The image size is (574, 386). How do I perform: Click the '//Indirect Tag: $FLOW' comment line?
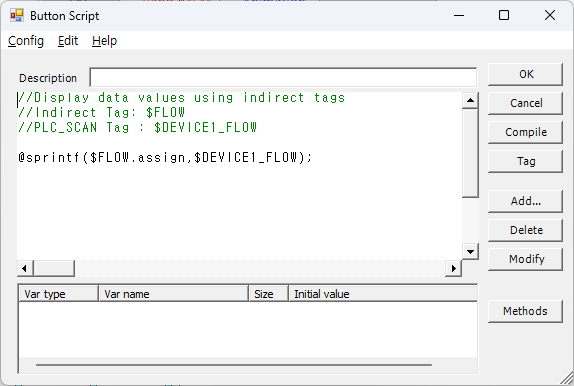(101, 112)
